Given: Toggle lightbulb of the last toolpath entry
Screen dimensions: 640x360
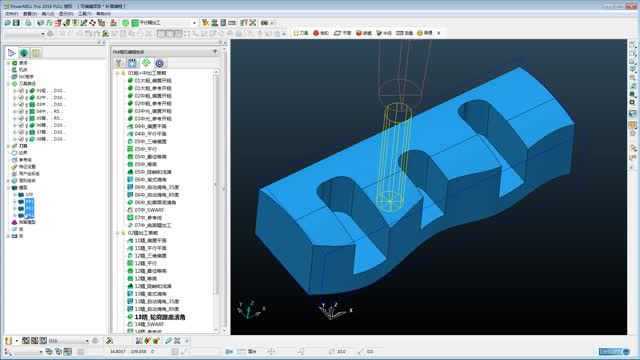Looking at the screenshot, I should pos(21,139).
